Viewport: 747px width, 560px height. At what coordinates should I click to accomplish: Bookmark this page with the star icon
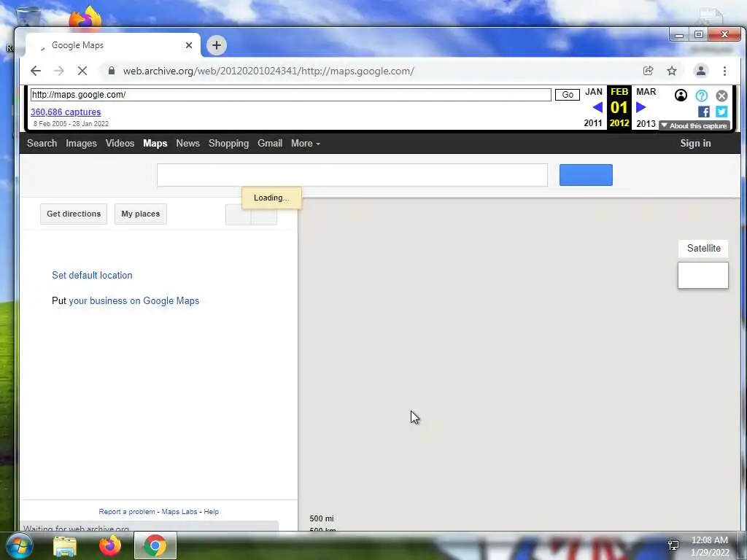click(x=672, y=71)
